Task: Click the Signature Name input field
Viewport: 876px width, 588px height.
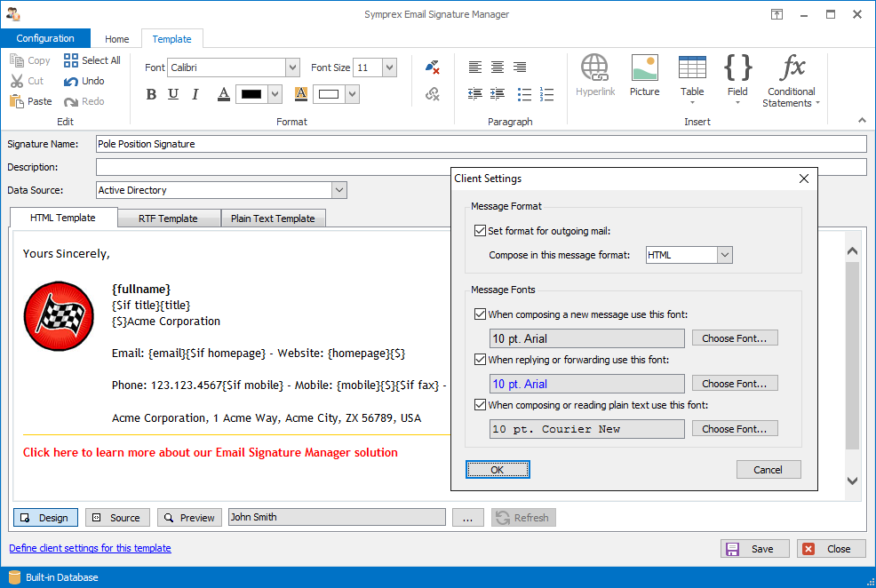Action: pyautogui.click(x=481, y=144)
